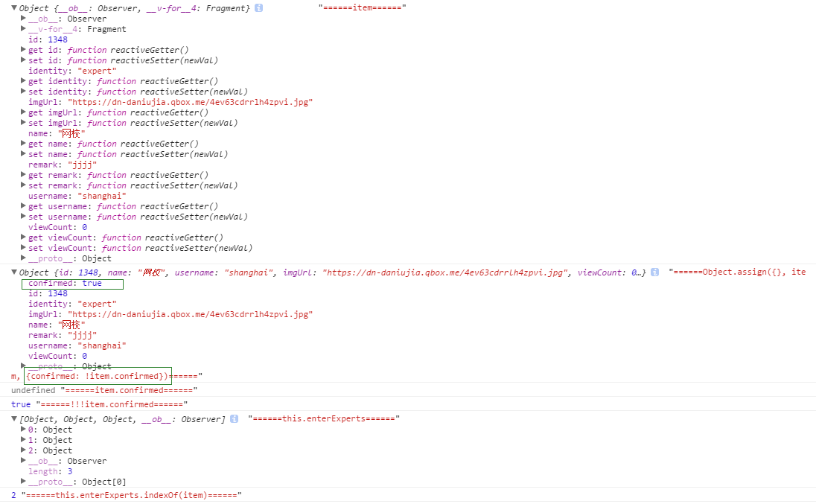The width and height of the screenshot is (816, 504).
Task: Click the length: 3 array property
Action: tap(50, 471)
